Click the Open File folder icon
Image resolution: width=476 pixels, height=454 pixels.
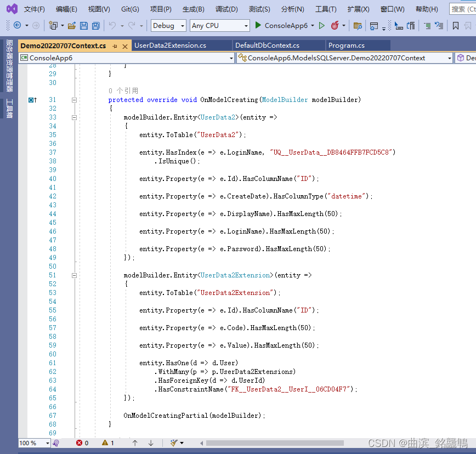(71, 25)
